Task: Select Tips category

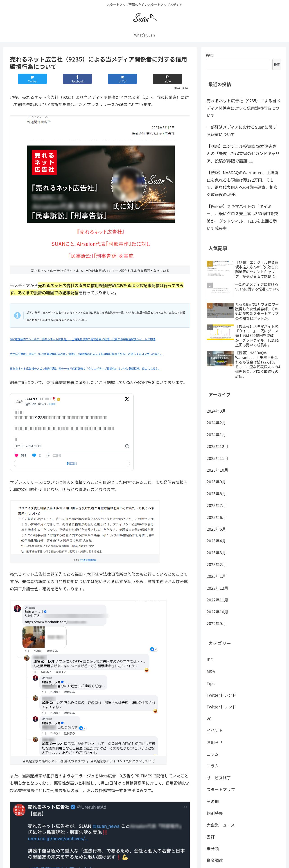Action: coord(211,683)
